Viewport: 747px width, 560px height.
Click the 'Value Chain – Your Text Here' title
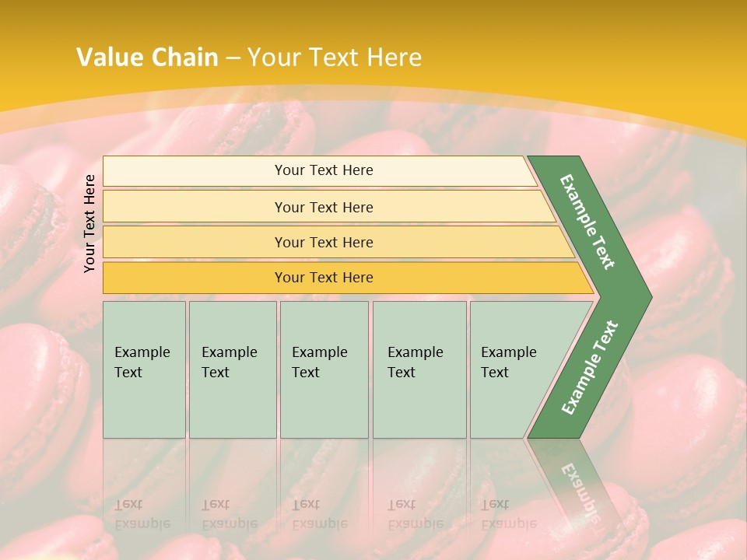point(249,58)
